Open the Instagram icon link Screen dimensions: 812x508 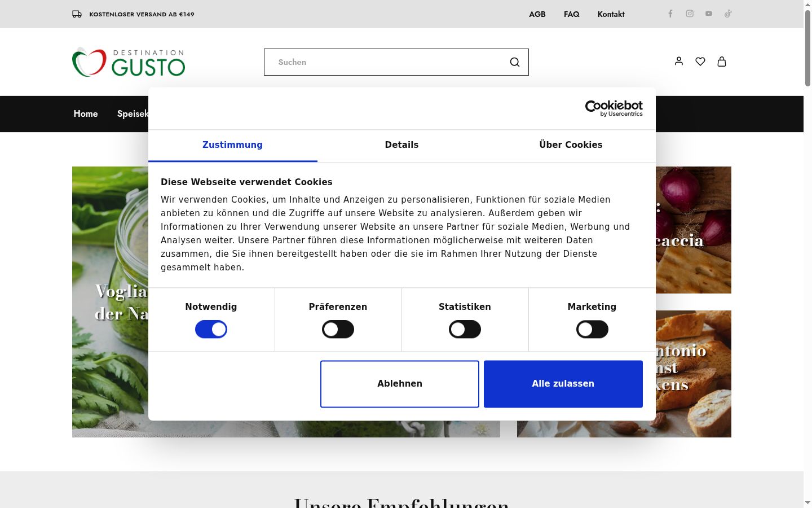pos(690,14)
